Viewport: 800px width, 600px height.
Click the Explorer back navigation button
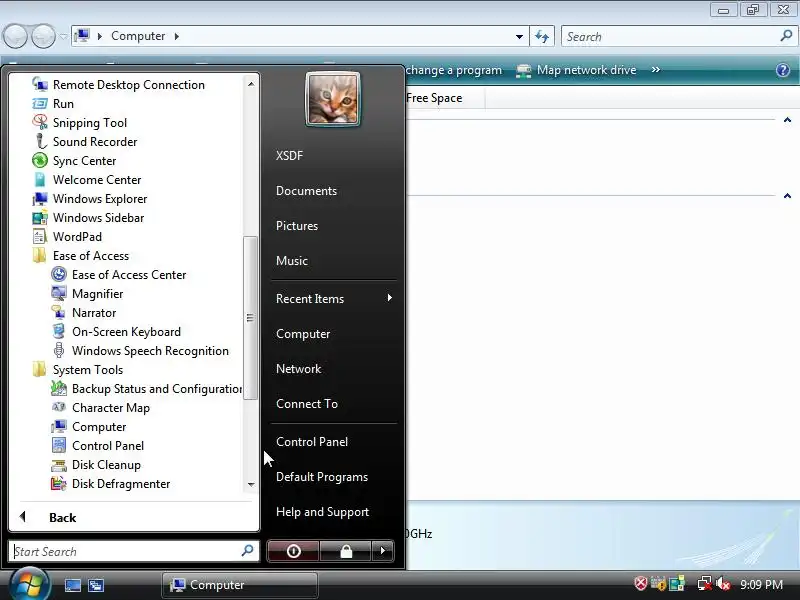pyautogui.click(x=15, y=36)
